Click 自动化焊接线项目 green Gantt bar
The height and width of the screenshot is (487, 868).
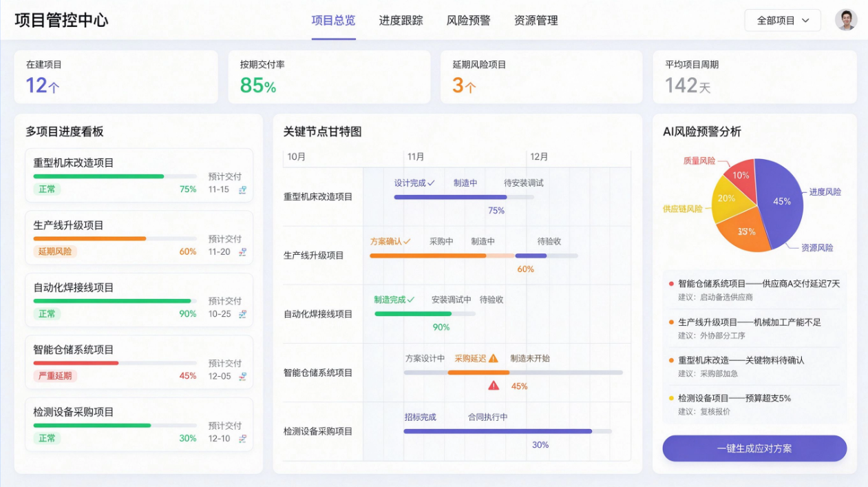tap(413, 314)
